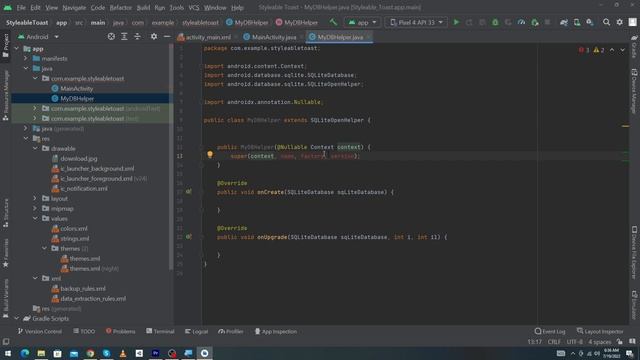The image size is (640, 360).
Task: Go to next highlighted error arrow
Action: tap(622, 50)
